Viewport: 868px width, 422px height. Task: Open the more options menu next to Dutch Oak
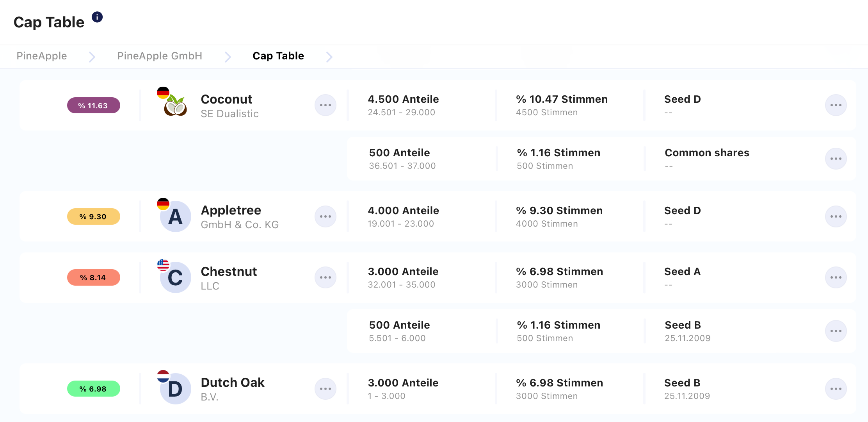point(325,389)
